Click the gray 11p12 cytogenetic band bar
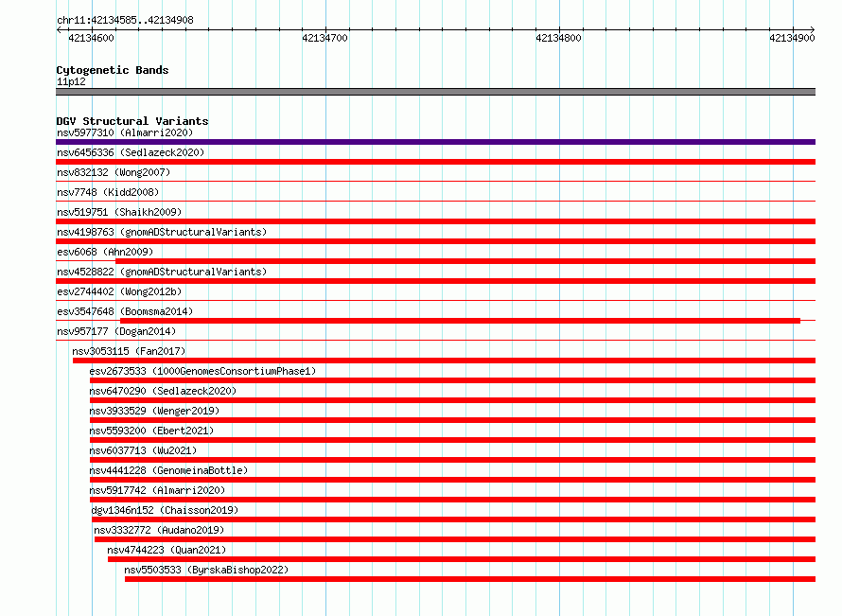This screenshot has width=842, height=616. click(435, 92)
